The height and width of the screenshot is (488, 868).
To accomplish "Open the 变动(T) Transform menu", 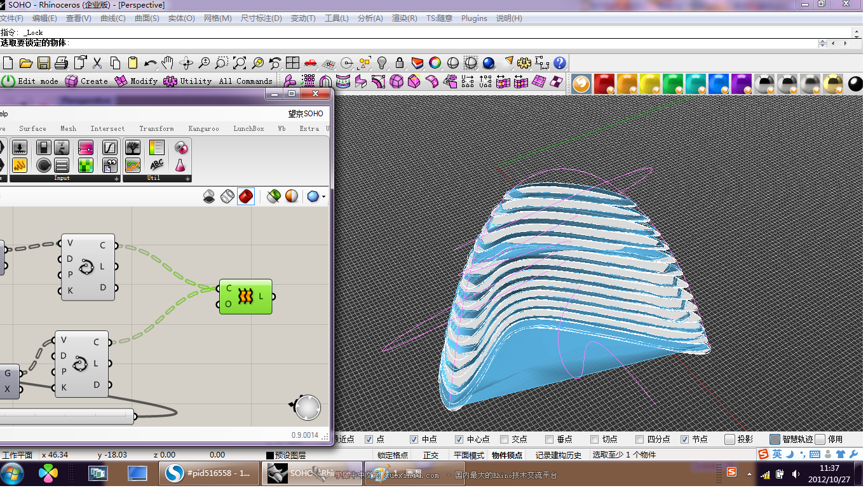I will [303, 18].
